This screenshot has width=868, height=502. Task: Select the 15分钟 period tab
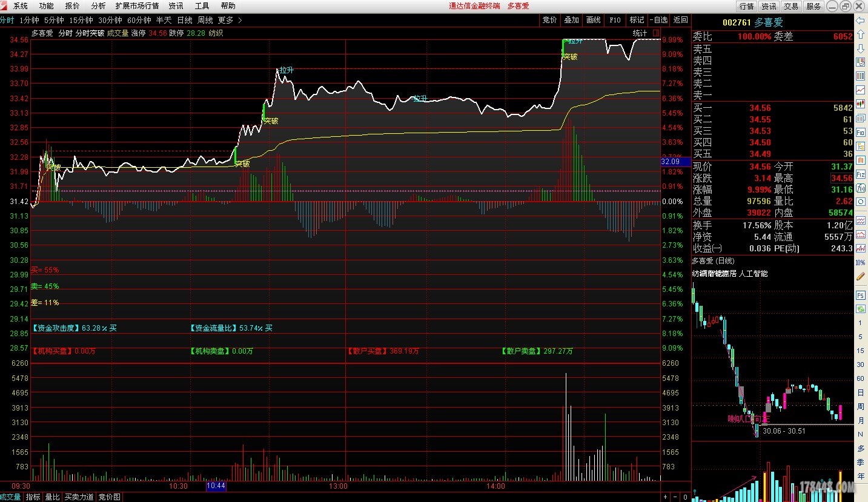pos(81,20)
